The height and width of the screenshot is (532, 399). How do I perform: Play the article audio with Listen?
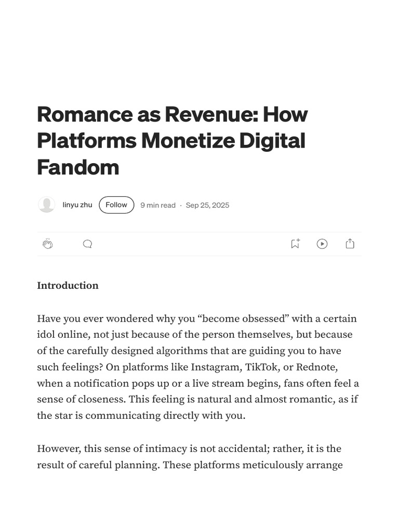[x=322, y=244]
